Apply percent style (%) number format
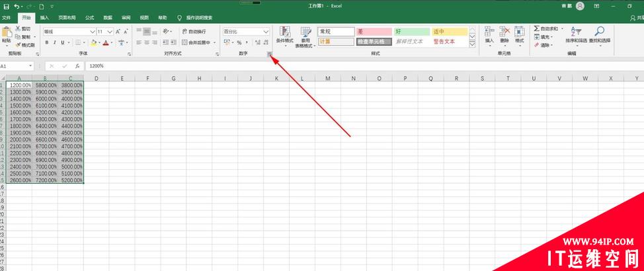 (x=239, y=42)
